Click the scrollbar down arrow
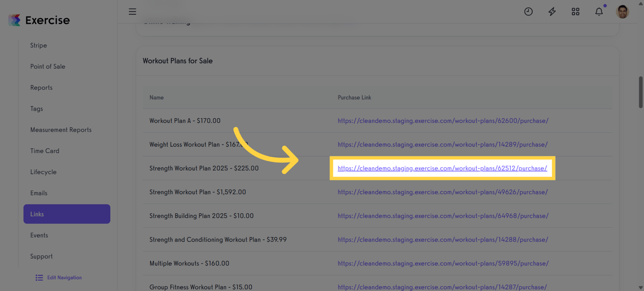This screenshot has height=291, width=644. [x=641, y=287]
